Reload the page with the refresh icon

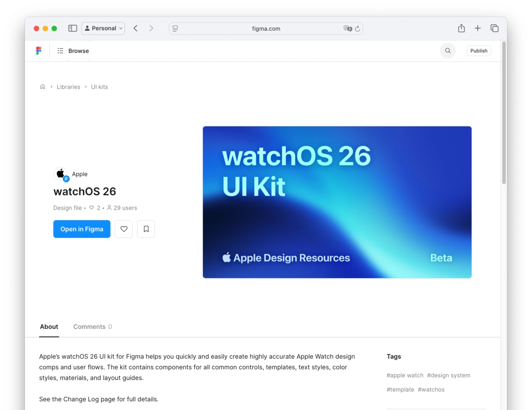[358, 28]
